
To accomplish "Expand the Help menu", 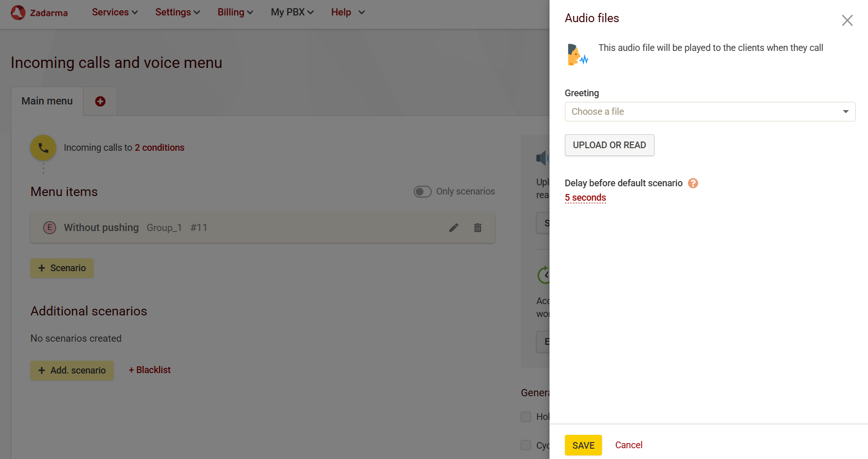I will coord(348,12).
